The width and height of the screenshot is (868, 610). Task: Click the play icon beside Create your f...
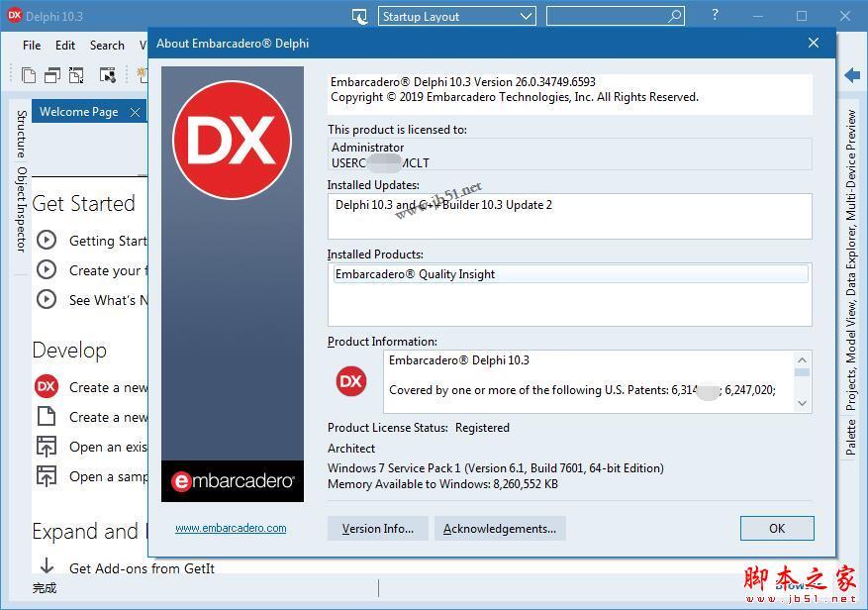coord(47,269)
